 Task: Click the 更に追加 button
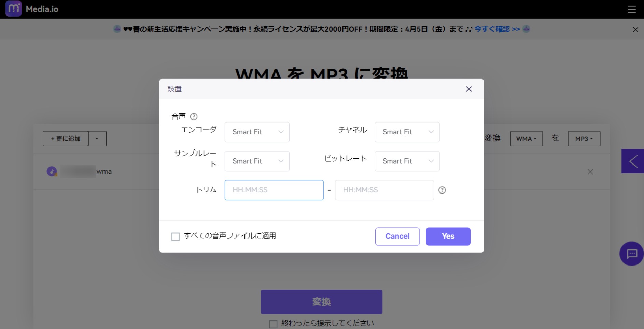[66, 139]
